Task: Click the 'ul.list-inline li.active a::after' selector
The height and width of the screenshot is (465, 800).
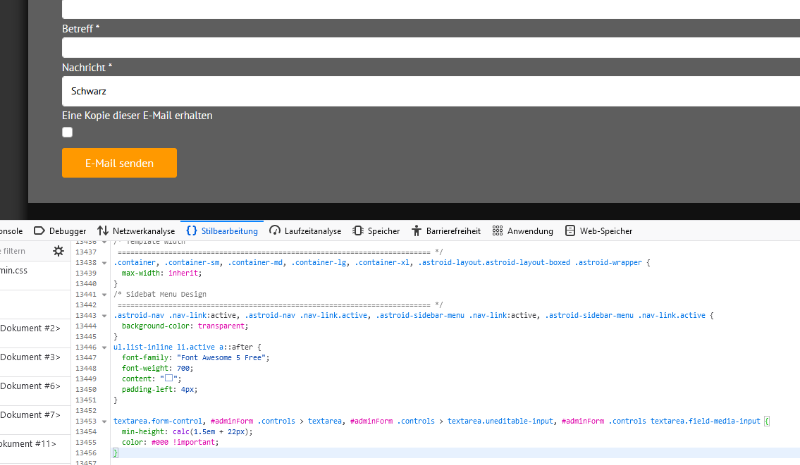Action: 183,347
